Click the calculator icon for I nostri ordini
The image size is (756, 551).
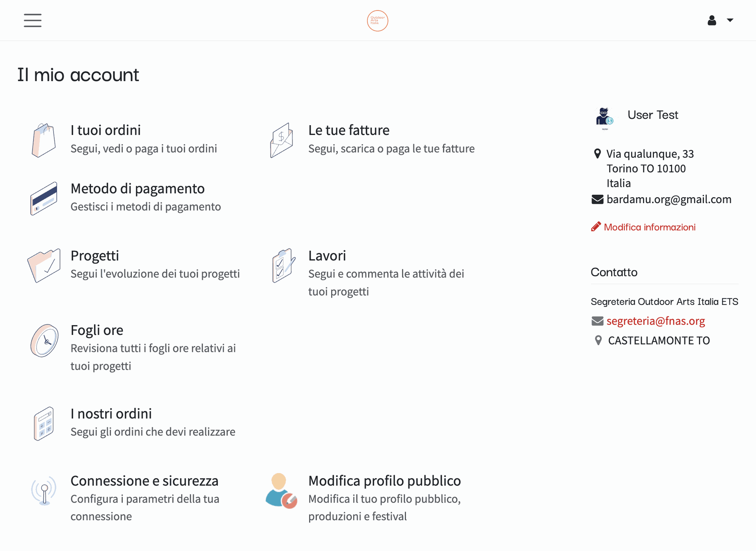tap(44, 423)
